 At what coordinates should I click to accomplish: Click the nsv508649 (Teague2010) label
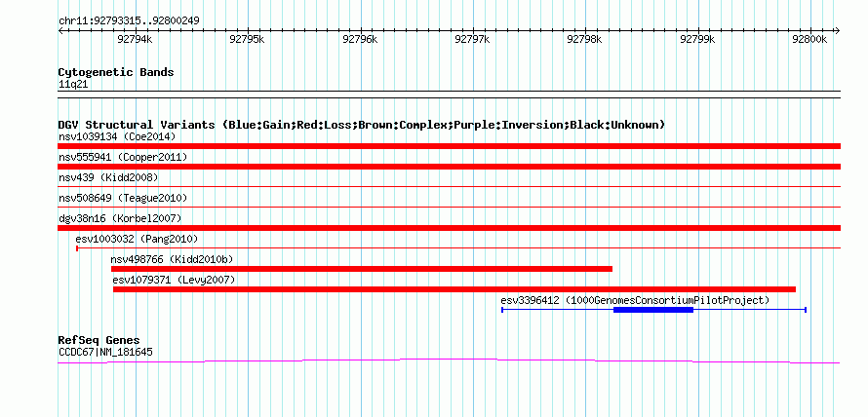click(x=123, y=198)
